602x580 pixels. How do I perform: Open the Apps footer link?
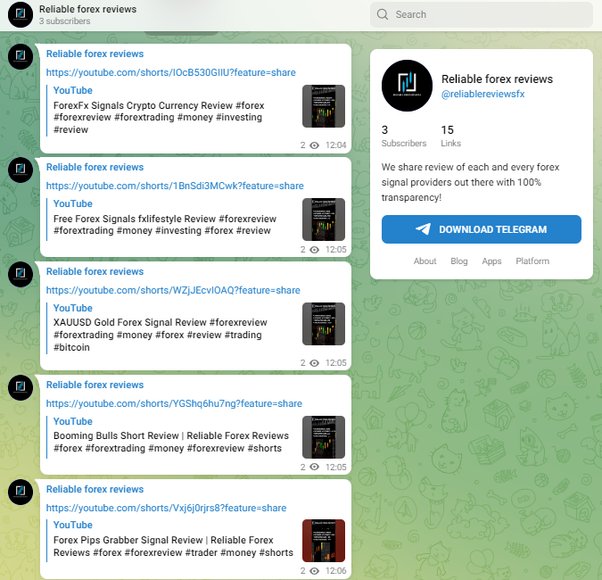click(x=491, y=261)
